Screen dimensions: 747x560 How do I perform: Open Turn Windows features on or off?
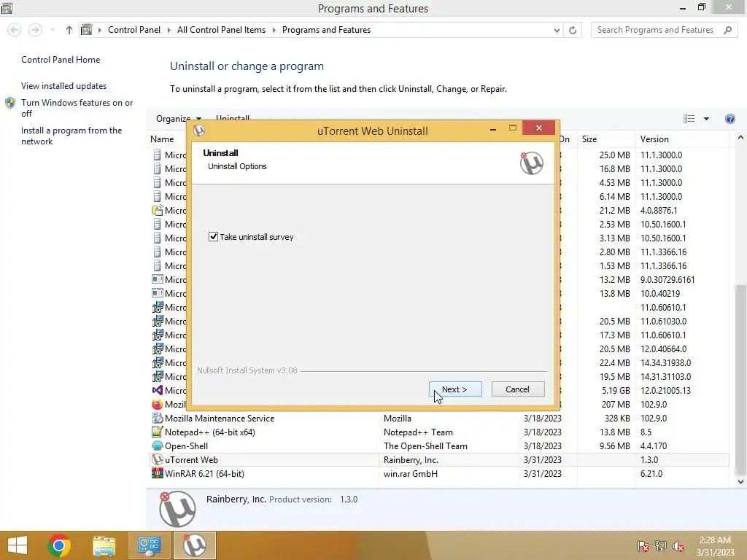77,108
